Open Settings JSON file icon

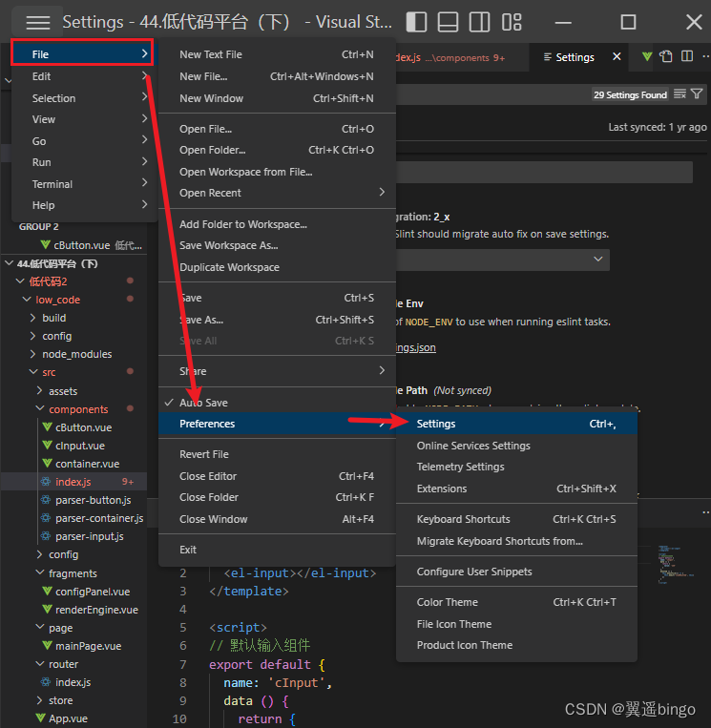point(666,56)
